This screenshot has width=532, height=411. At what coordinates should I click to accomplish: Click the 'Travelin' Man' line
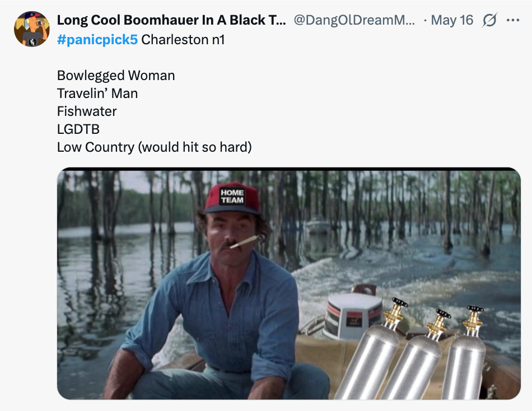97,94
